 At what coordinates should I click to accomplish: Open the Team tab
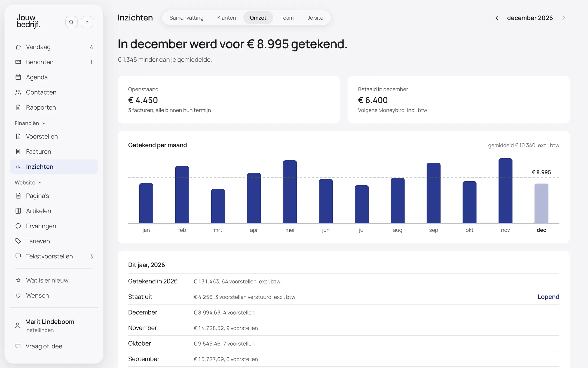(287, 18)
